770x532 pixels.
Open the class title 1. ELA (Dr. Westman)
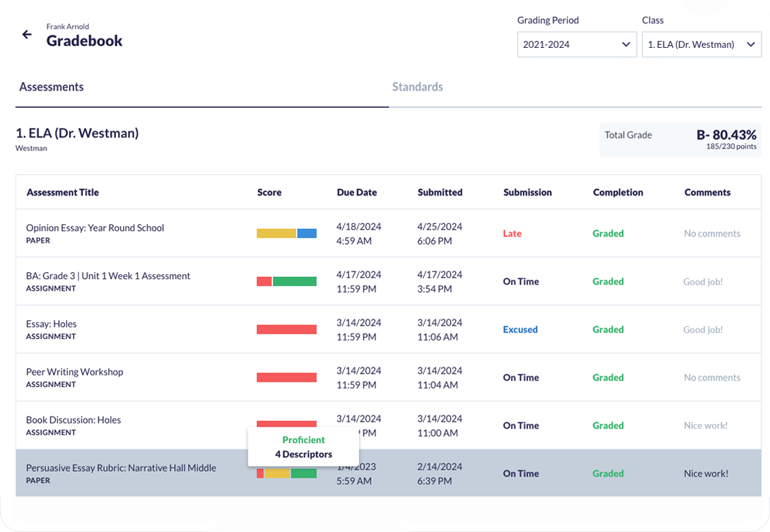tap(77, 133)
